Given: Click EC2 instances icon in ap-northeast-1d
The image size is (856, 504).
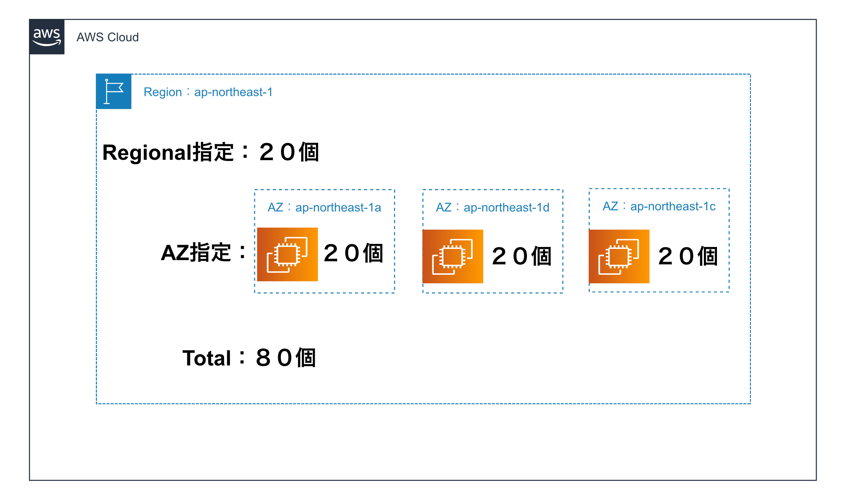Looking at the screenshot, I should click(453, 256).
